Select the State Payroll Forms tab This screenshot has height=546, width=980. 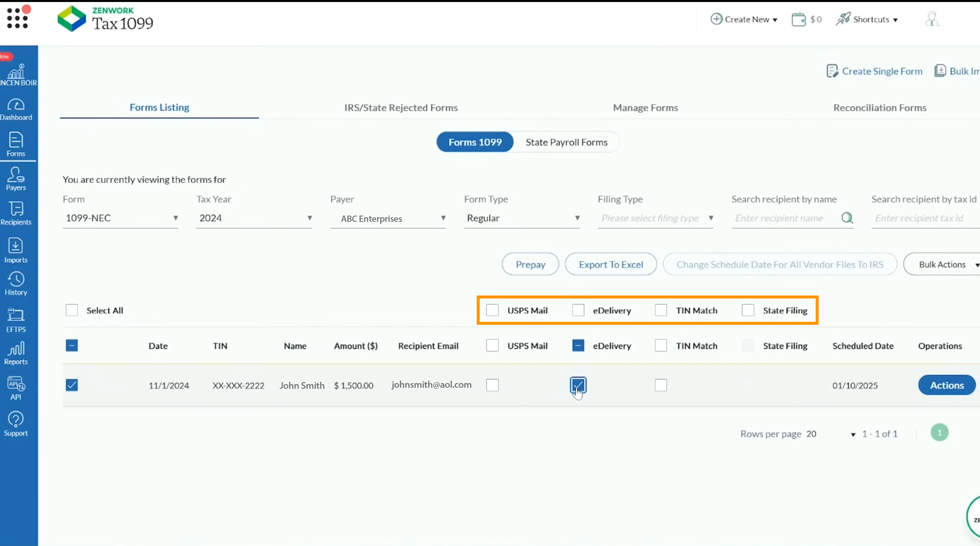(566, 142)
